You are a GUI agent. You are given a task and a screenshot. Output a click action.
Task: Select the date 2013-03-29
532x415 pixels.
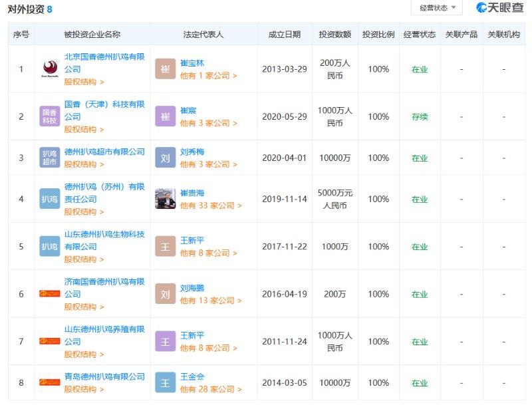[285, 69]
